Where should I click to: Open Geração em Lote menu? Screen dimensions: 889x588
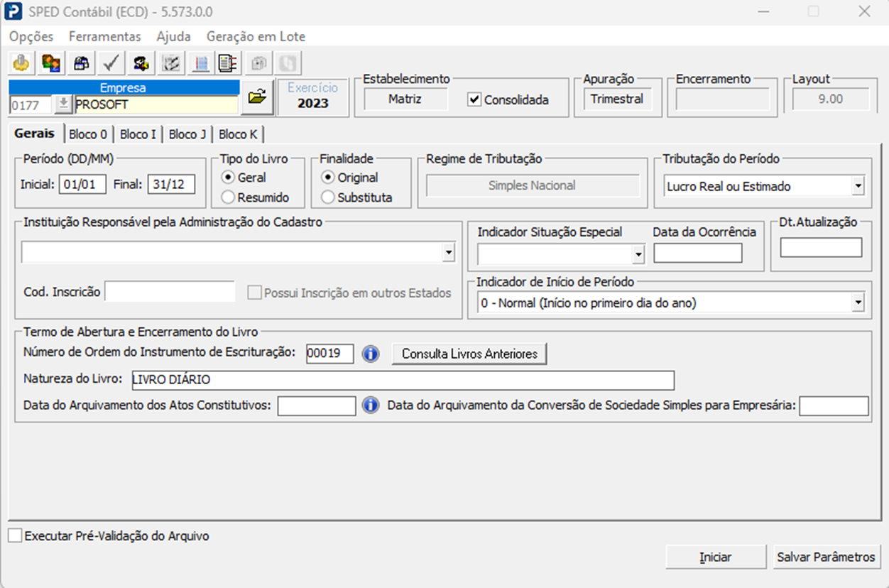coord(256,36)
